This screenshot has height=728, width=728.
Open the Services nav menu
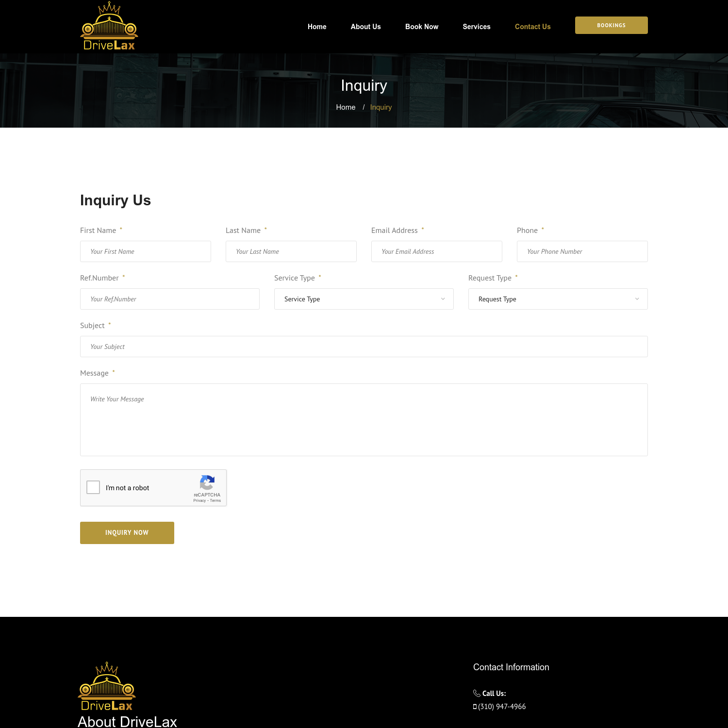tap(476, 27)
